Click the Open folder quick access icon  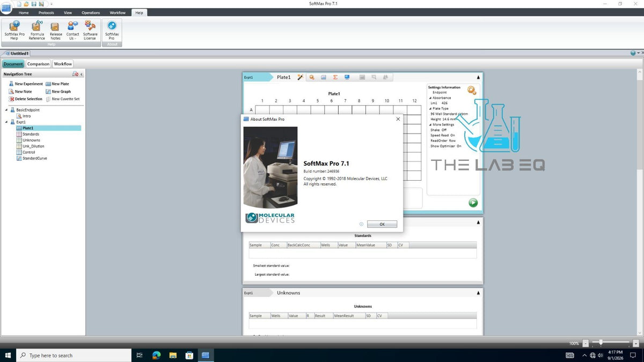[x=26, y=4]
